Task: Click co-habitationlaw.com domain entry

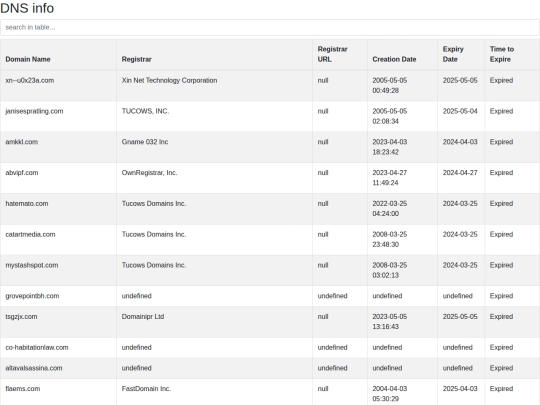Action: click(x=37, y=347)
